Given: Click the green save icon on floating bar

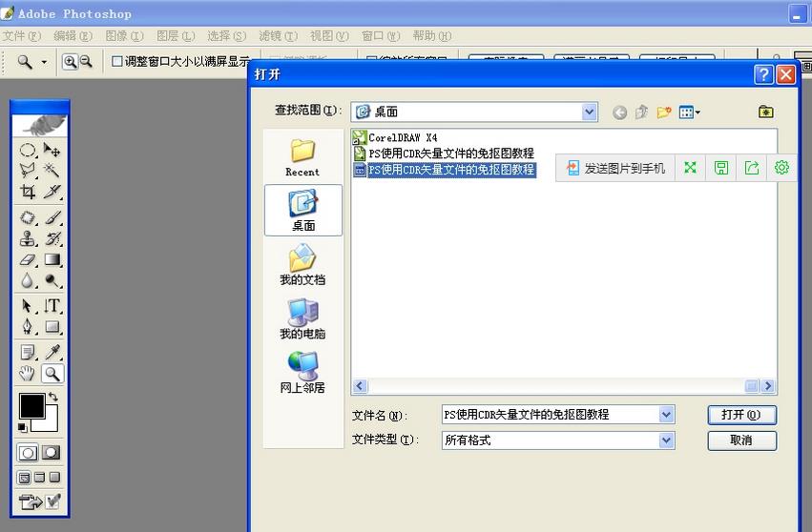Looking at the screenshot, I should coord(720,168).
